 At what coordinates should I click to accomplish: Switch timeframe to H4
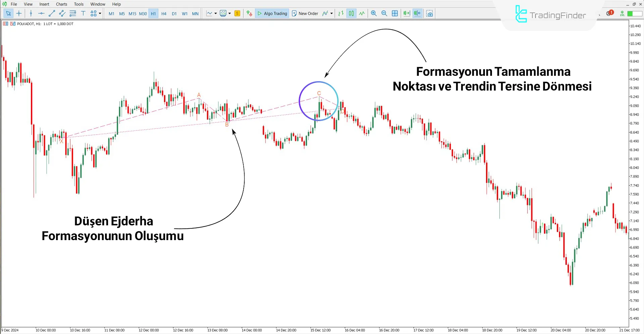pos(164,13)
